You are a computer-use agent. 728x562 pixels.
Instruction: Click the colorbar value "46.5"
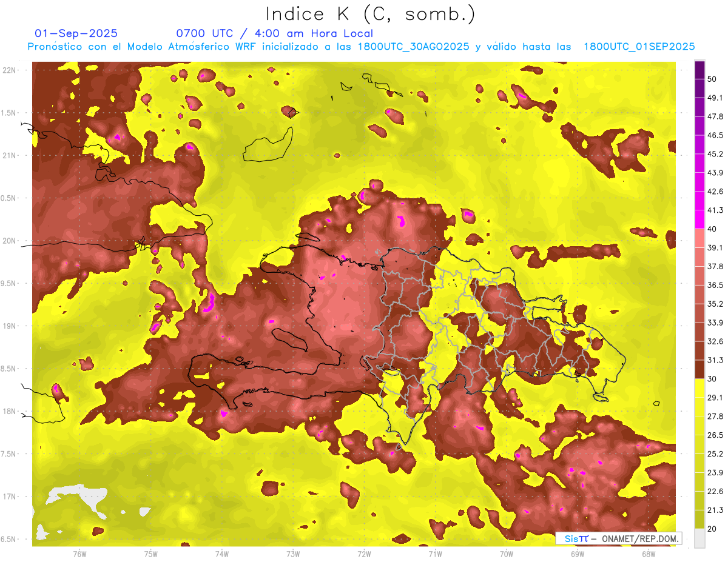[x=715, y=135]
